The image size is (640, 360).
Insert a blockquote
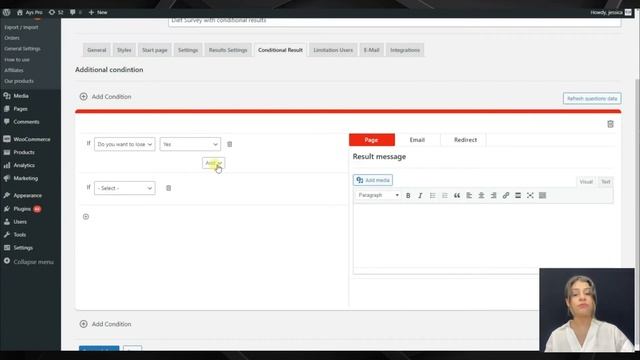[x=457, y=196]
